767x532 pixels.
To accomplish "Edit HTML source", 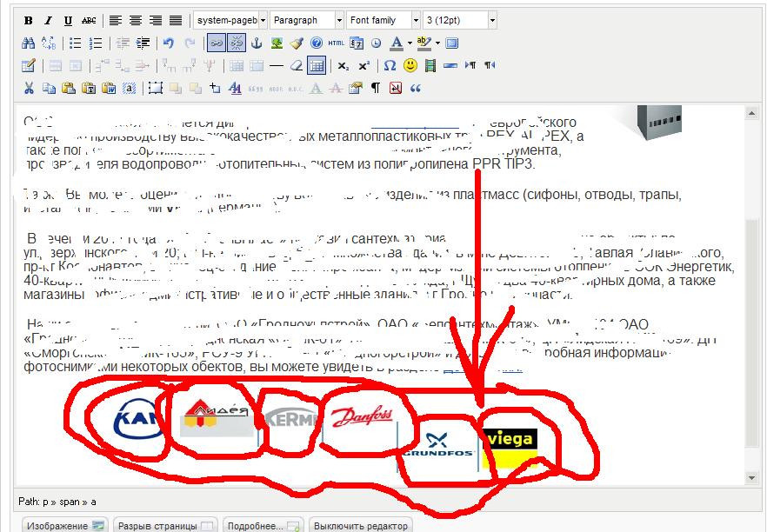I will (x=336, y=43).
